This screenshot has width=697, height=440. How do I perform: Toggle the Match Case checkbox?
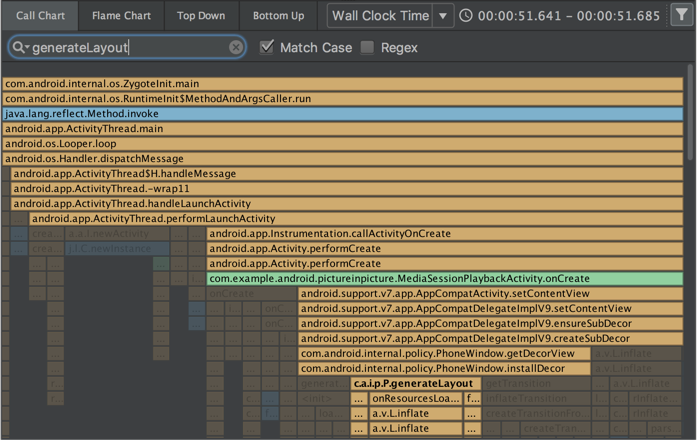coord(266,47)
